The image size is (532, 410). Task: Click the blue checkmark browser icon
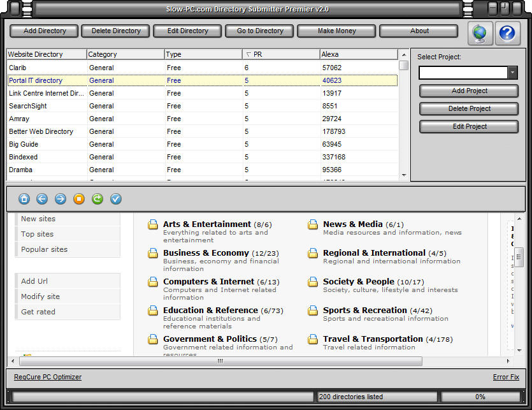[116, 199]
